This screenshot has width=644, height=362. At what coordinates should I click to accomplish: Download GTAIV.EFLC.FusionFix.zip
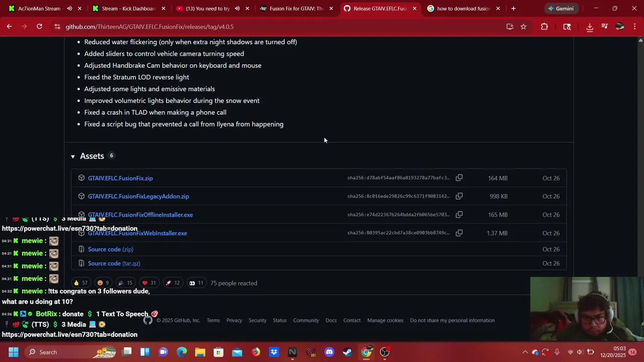point(120,178)
